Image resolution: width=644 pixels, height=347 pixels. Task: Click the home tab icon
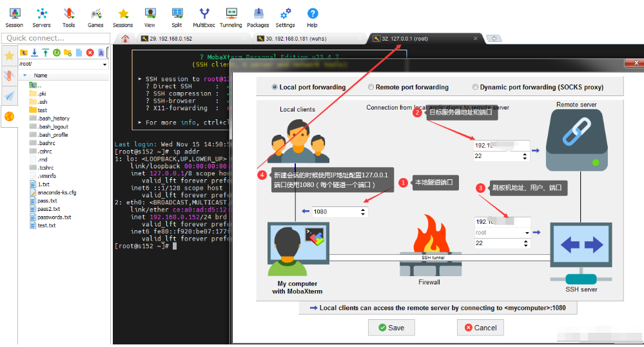tap(125, 39)
